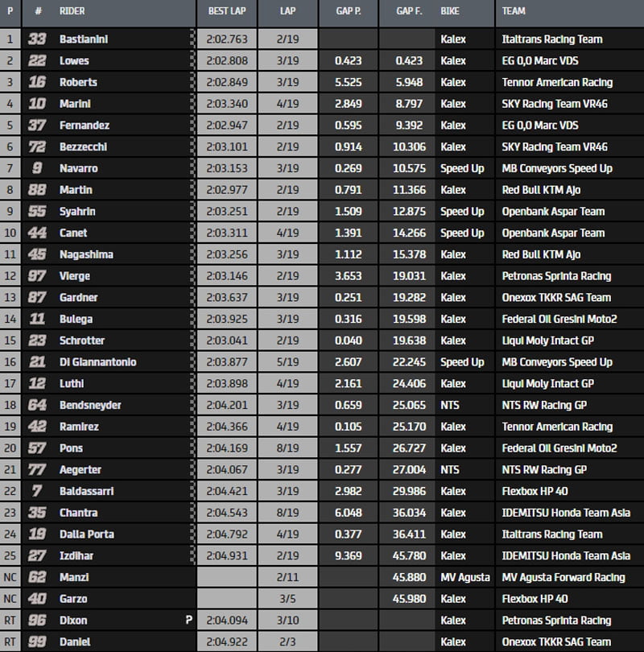Image resolution: width=644 pixels, height=652 pixels.
Task: Click the number 22 badge for Lowes
Action: [x=37, y=60]
